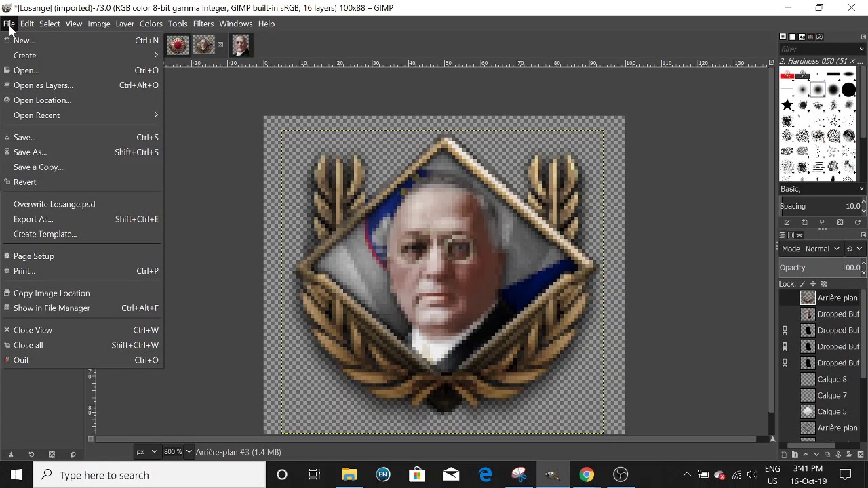Choose Export As from the File menu
The height and width of the screenshot is (488, 868).
(x=81, y=219)
